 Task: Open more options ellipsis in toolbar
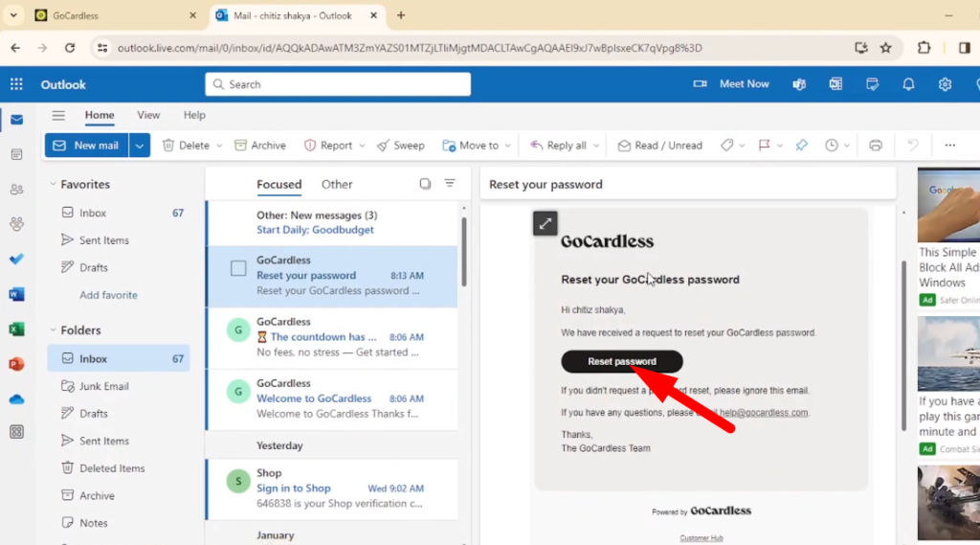(x=950, y=146)
